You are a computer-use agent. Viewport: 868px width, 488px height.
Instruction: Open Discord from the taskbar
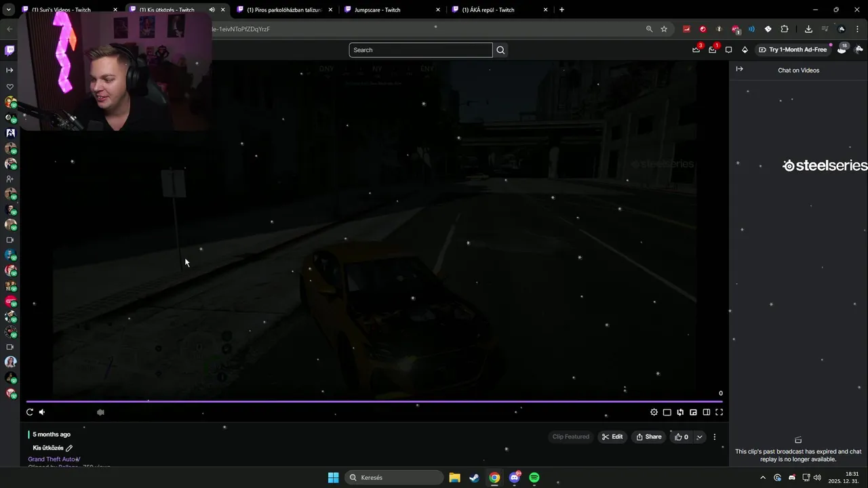[x=515, y=478]
